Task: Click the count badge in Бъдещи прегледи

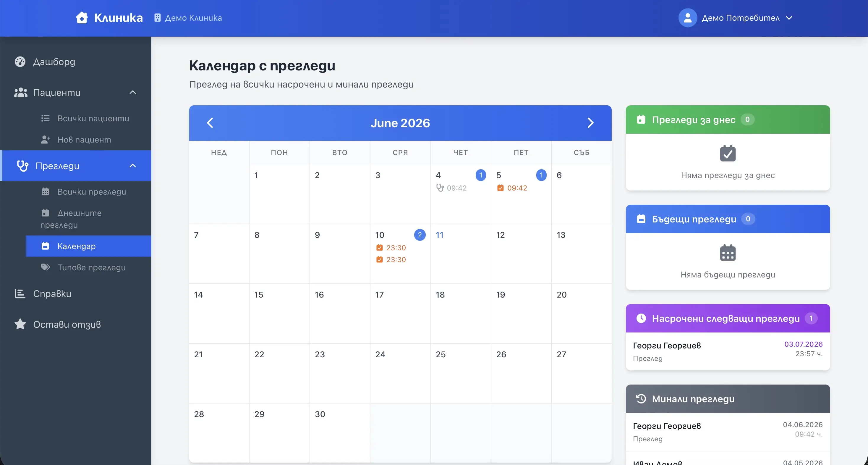Action: click(748, 219)
